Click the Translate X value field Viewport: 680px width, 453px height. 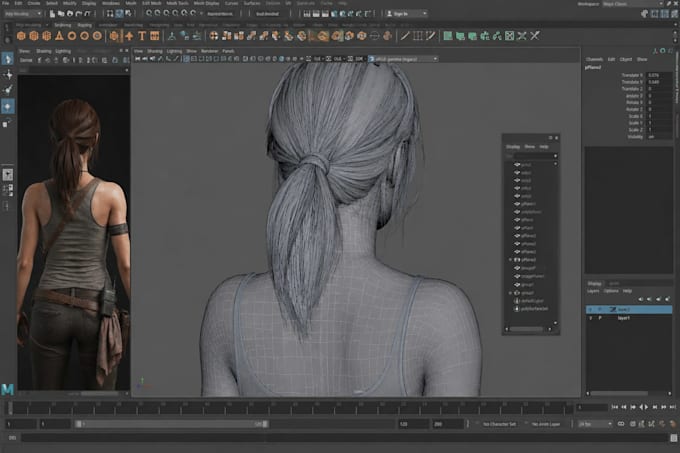click(x=659, y=75)
